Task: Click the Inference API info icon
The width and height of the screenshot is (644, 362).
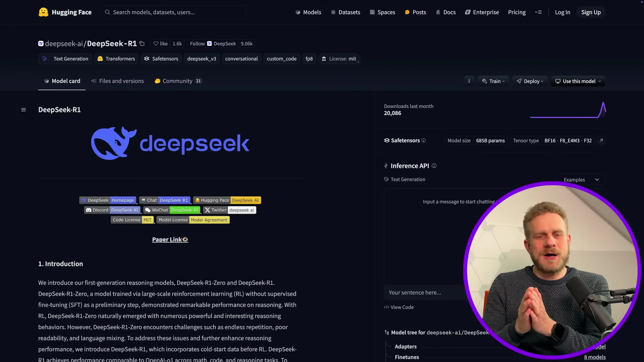Action: (x=434, y=166)
